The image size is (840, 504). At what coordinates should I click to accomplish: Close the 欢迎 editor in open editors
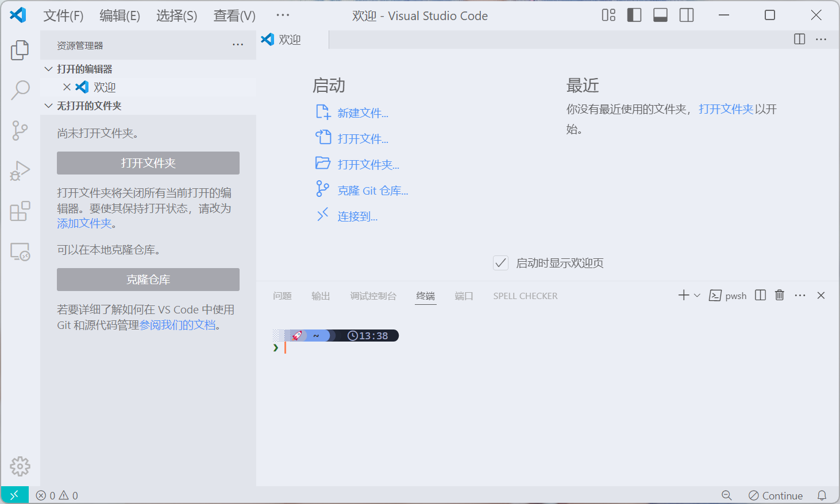(x=67, y=87)
